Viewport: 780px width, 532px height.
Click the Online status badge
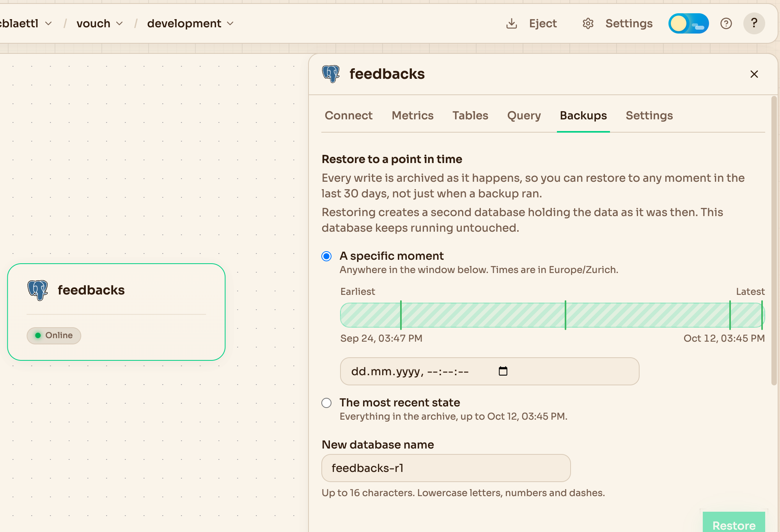pyautogui.click(x=54, y=335)
